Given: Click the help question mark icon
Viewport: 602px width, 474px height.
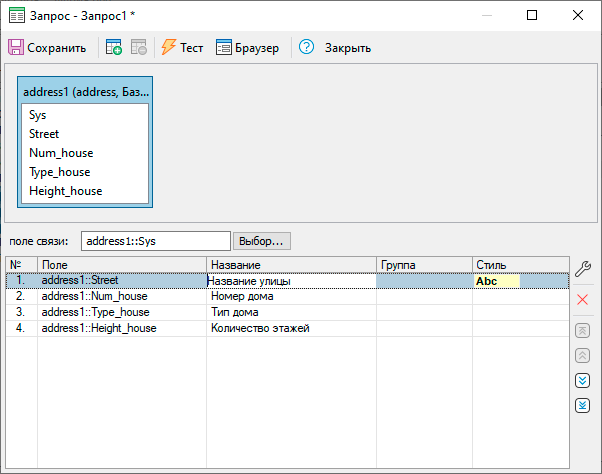Looking at the screenshot, I should pos(306,47).
